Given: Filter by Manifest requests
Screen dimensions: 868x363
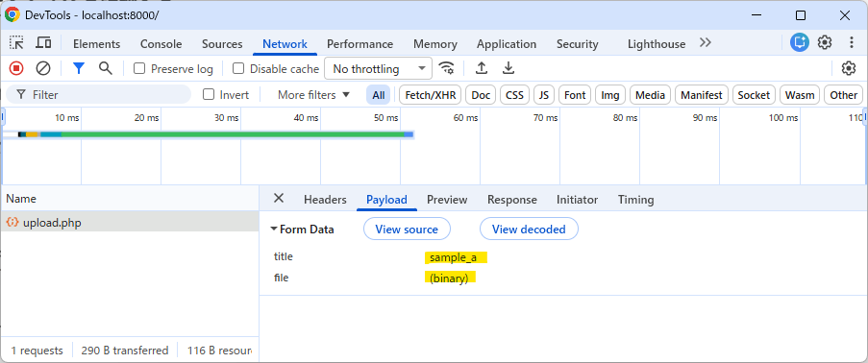Looking at the screenshot, I should [702, 95].
